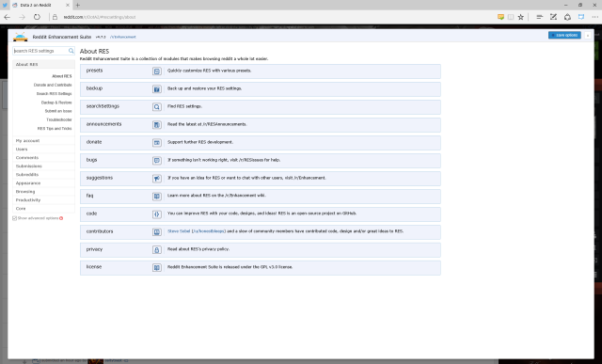Expand the Subreddits category

(43, 174)
